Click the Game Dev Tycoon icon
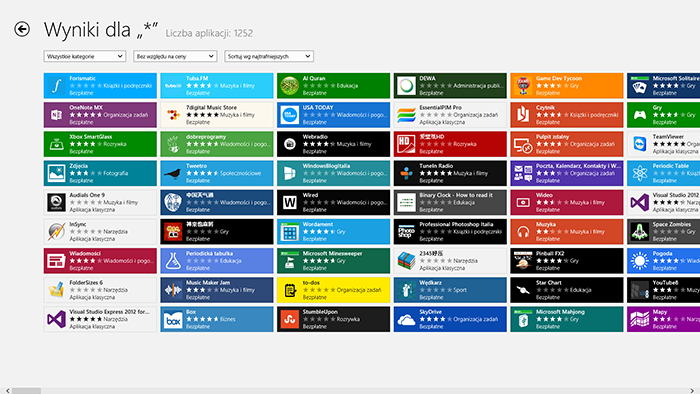 [523, 86]
